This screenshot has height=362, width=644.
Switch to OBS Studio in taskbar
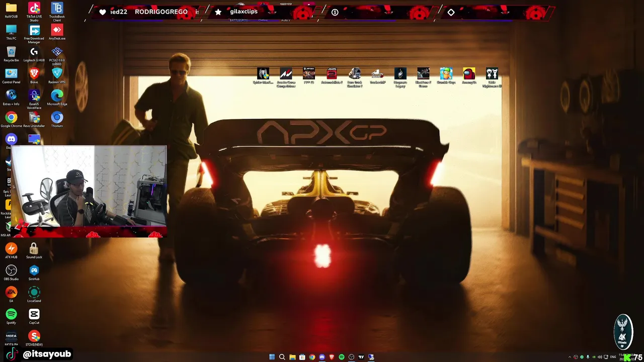[x=351, y=357]
